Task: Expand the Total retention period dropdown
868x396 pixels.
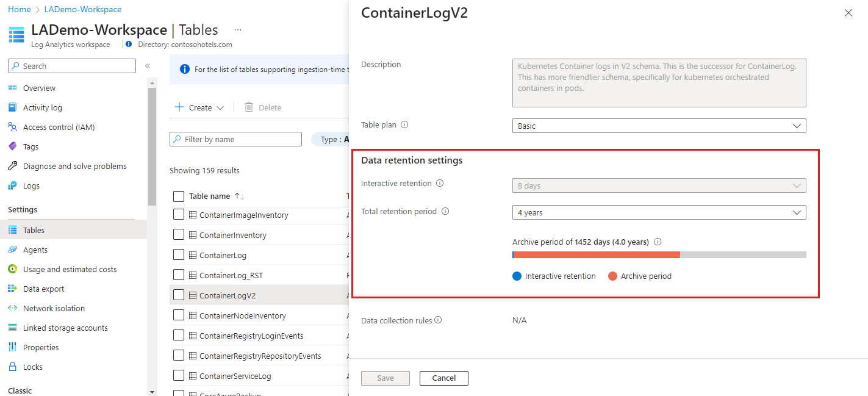Action: pos(659,212)
